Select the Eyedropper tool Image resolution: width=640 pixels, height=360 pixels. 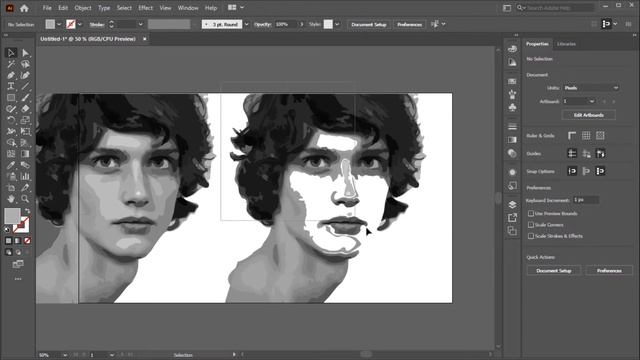tap(11, 165)
